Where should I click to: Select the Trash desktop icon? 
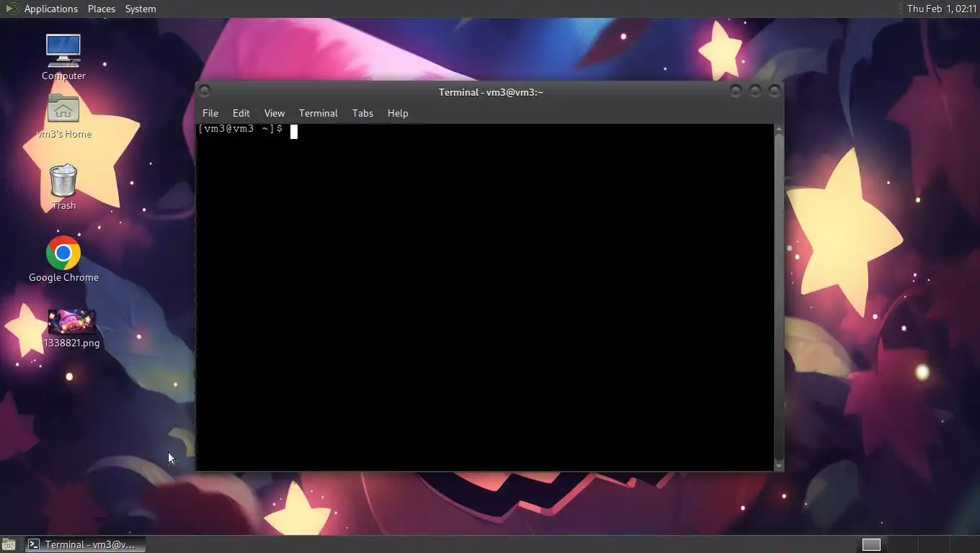[x=63, y=187]
